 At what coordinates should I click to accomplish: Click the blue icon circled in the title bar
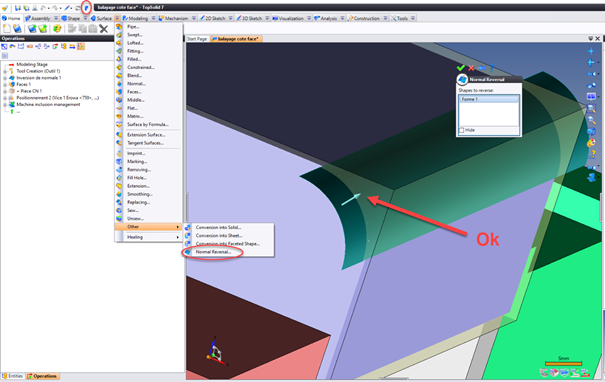(x=86, y=7)
